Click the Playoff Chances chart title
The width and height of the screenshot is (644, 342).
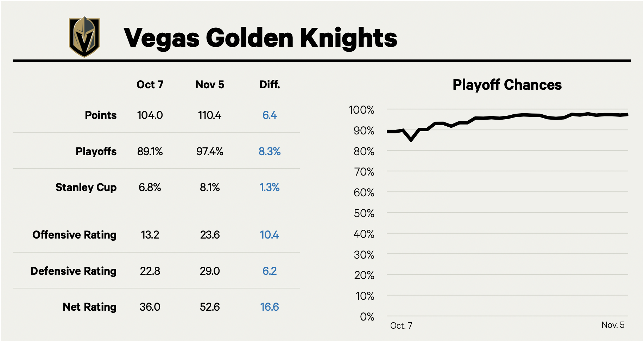point(507,85)
